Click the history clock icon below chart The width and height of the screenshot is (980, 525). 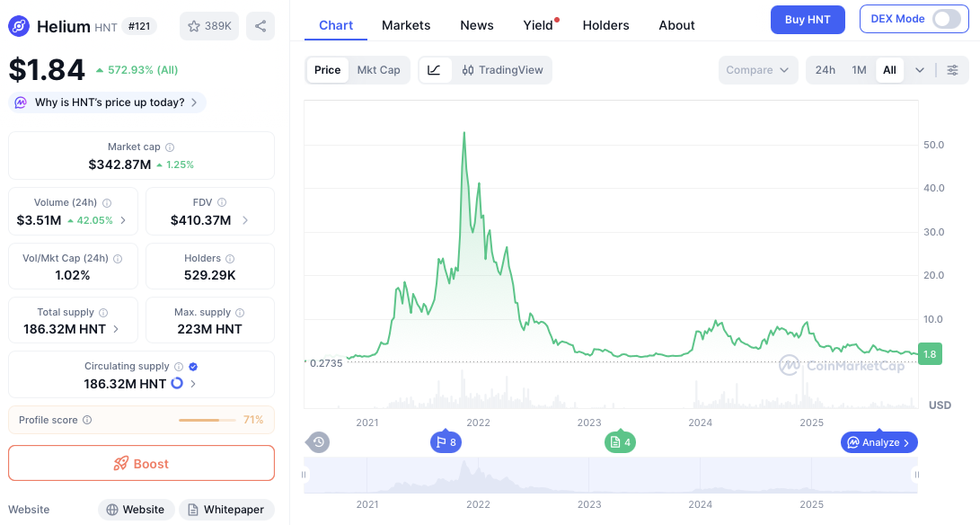pyautogui.click(x=319, y=442)
